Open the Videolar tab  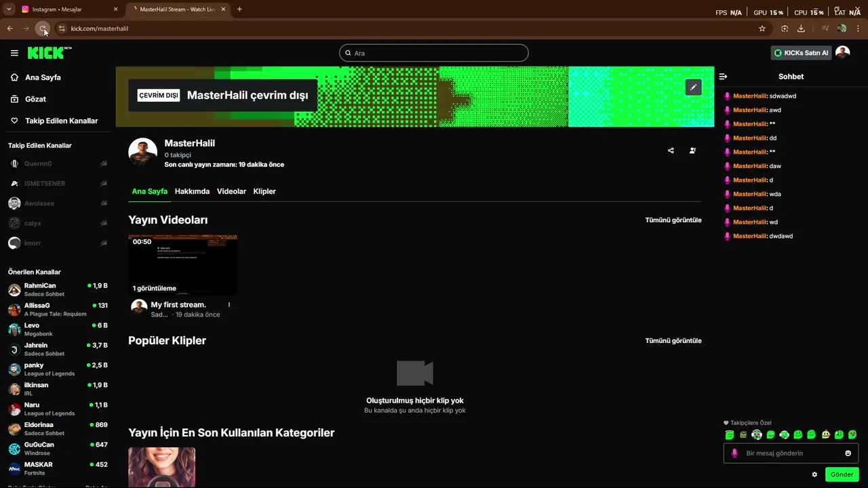(x=231, y=191)
